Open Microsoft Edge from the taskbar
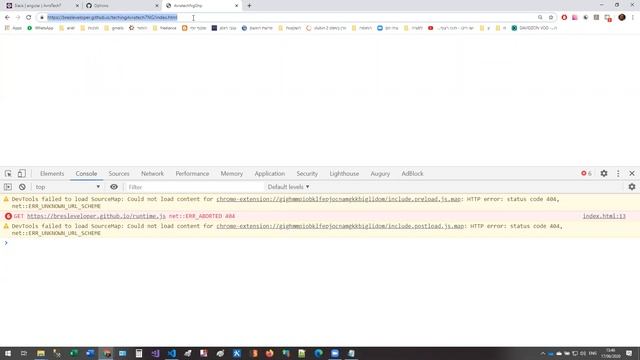The height and width of the screenshot is (360, 640). pos(319,353)
